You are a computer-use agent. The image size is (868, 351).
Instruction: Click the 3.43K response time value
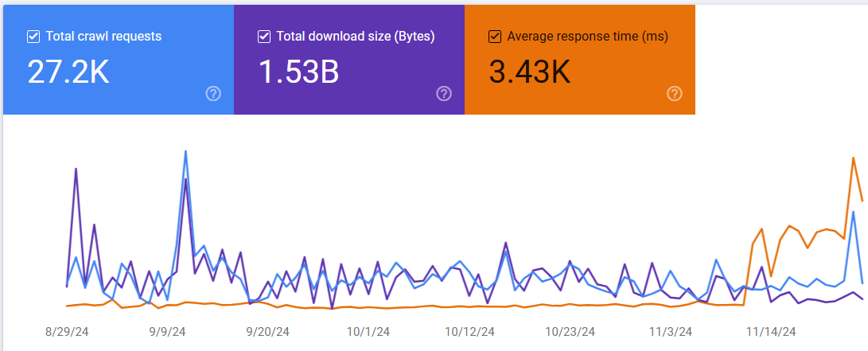529,72
